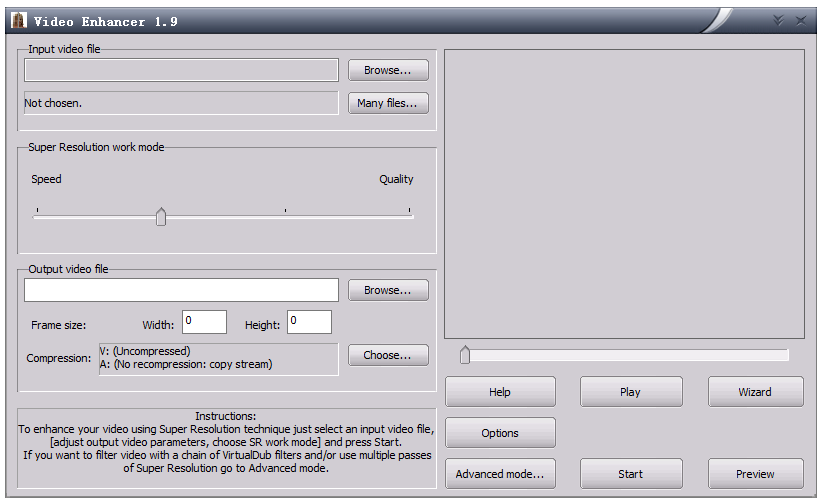Open the Many files... dialog
Image resolution: width=824 pixels, height=504 pixels.
click(x=388, y=104)
